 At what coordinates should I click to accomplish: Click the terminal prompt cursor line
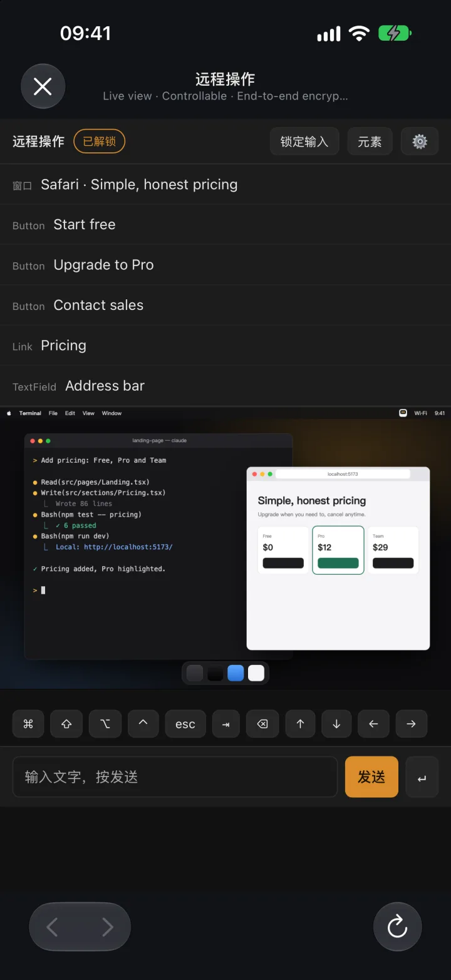point(39,590)
